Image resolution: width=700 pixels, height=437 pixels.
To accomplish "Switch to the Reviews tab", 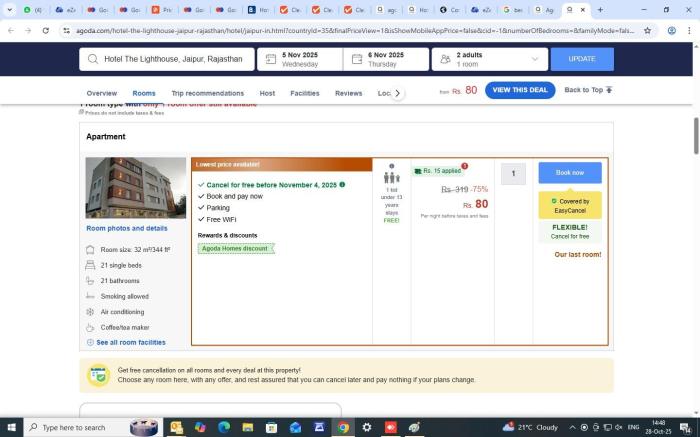I will click(x=348, y=93).
